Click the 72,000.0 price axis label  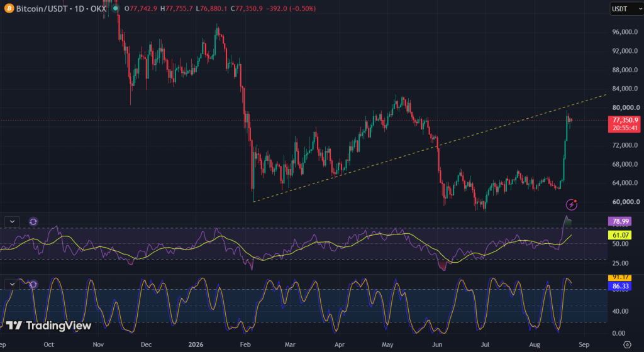[625, 145]
